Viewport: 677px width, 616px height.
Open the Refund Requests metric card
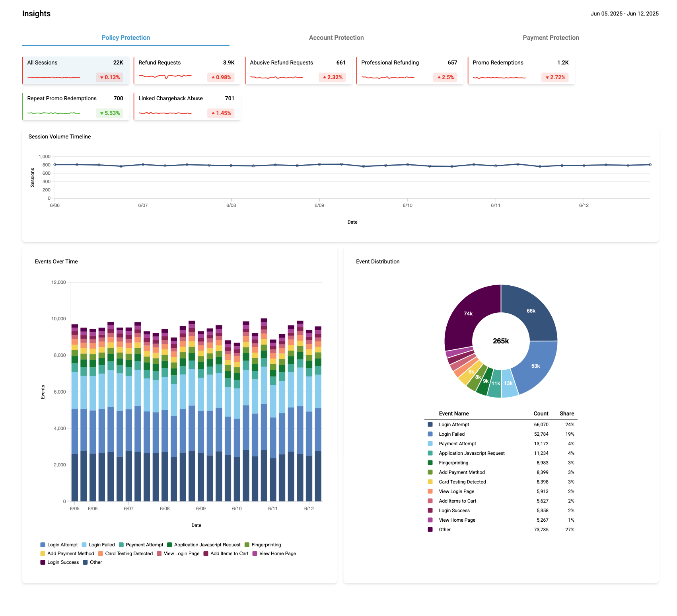[x=187, y=70]
